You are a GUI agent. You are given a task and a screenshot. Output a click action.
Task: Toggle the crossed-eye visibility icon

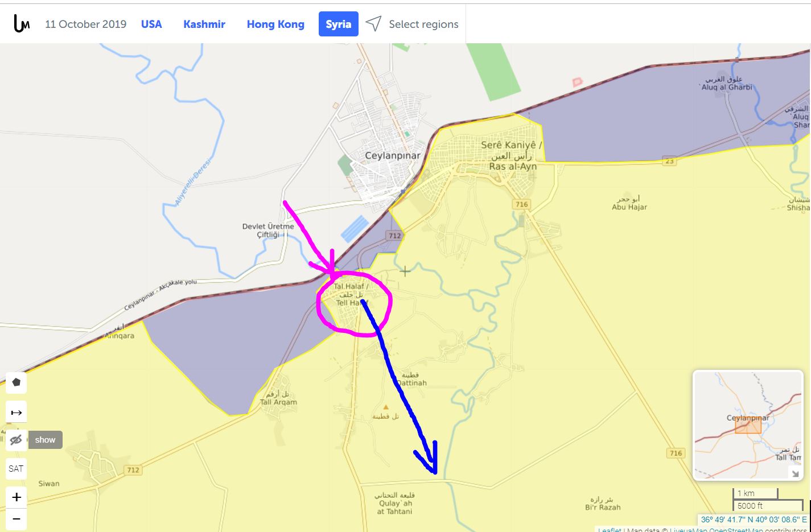[17, 440]
